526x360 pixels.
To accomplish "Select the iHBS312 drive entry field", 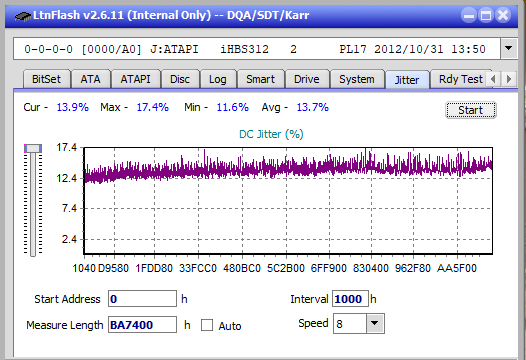I will [256, 49].
